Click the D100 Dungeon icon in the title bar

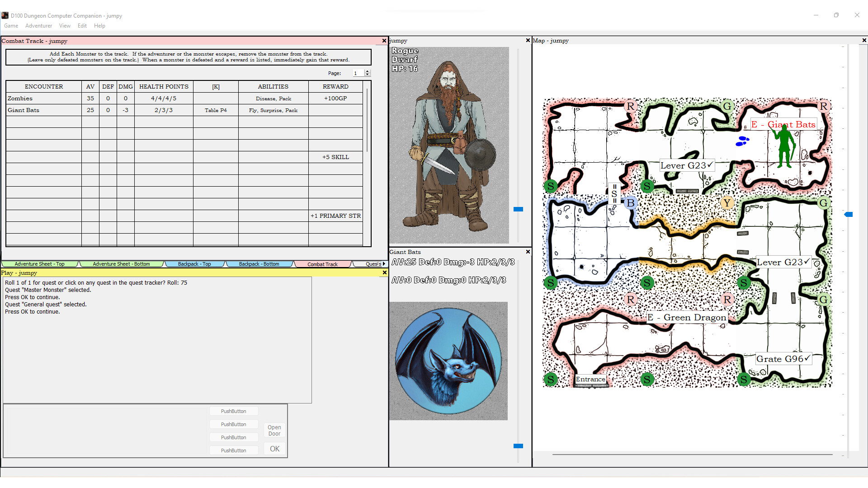click(x=5, y=15)
